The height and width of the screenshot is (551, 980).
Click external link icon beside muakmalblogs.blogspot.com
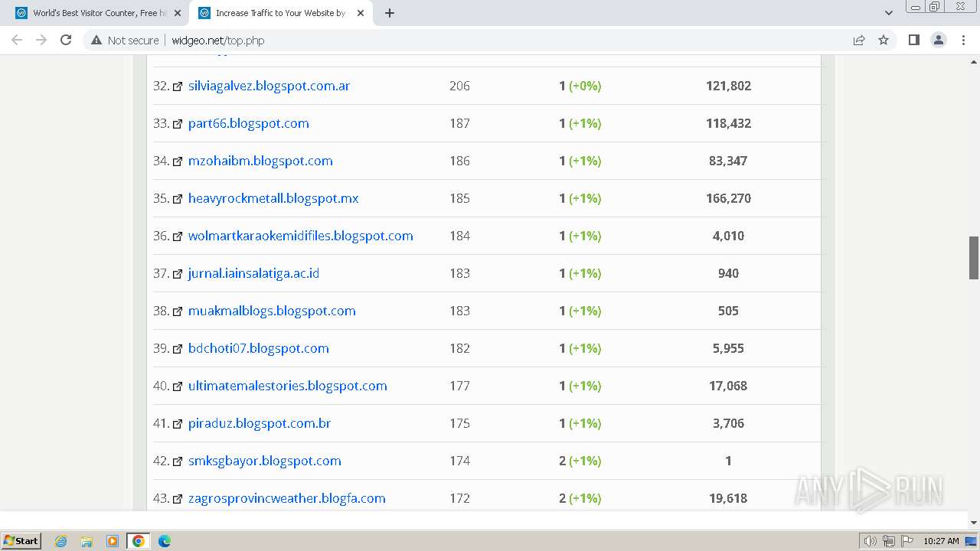tap(178, 311)
